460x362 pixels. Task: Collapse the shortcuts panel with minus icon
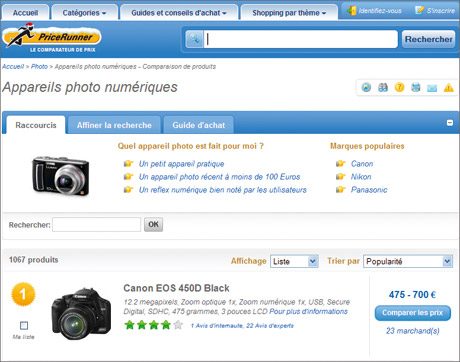[x=450, y=123]
